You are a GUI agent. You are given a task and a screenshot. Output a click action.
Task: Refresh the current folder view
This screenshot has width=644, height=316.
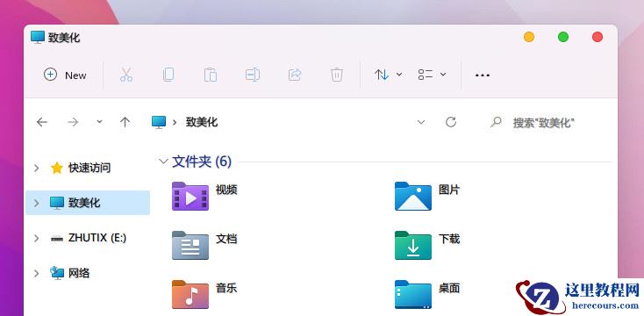coord(451,122)
